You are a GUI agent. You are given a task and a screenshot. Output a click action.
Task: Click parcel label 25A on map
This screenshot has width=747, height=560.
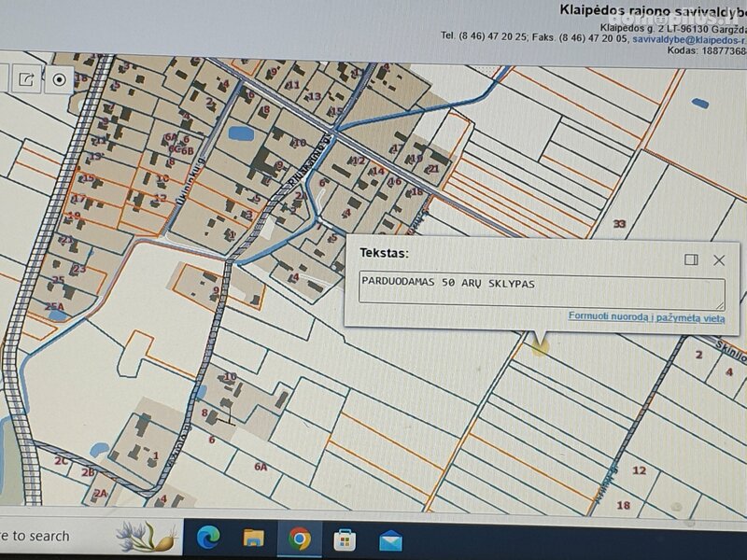pyautogui.click(x=54, y=306)
